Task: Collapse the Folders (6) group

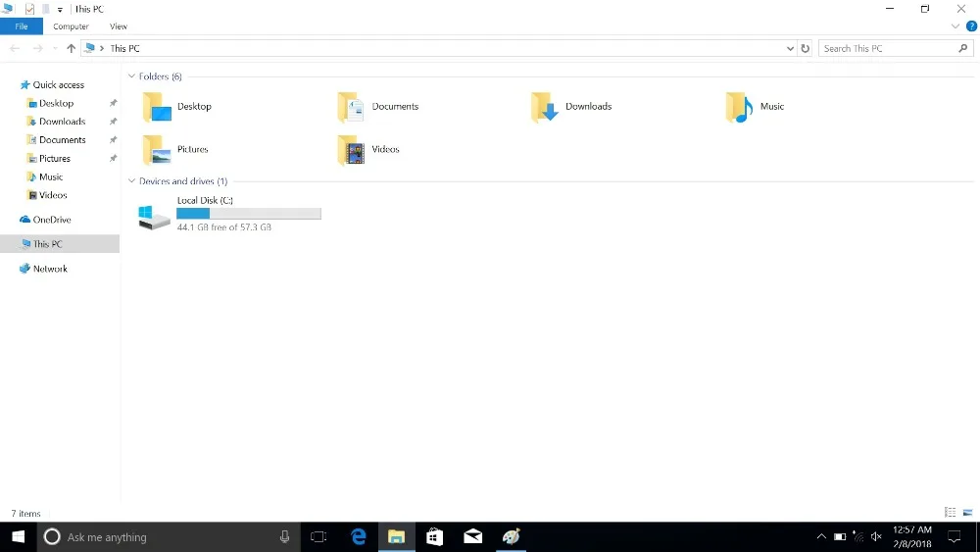Action: pos(131,76)
